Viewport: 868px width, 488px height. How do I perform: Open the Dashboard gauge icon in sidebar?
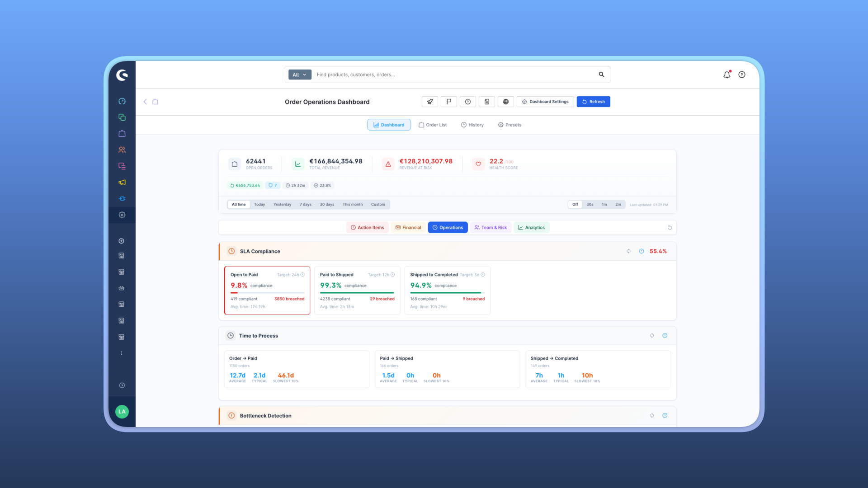coord(122,101)
